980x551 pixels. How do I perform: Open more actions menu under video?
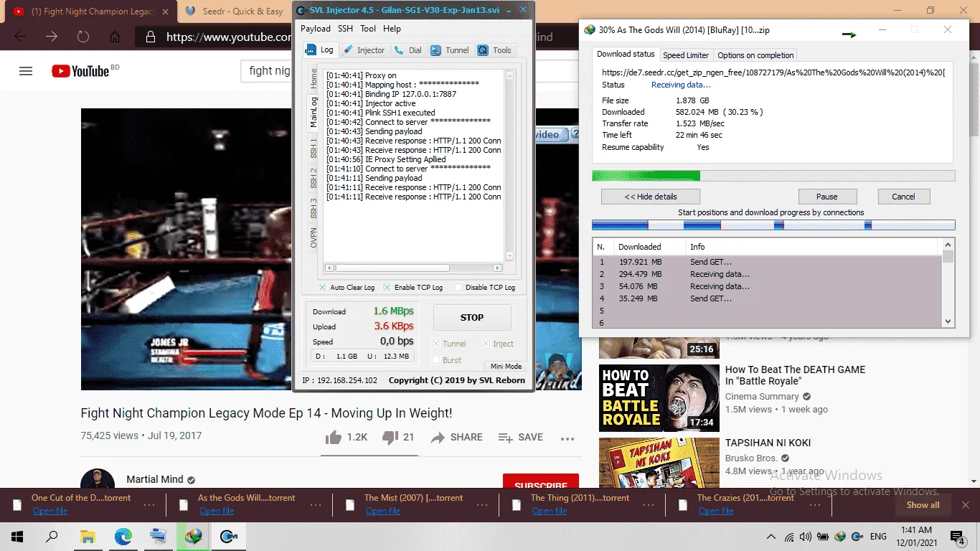pyautogui.click(x=567, y=438)
